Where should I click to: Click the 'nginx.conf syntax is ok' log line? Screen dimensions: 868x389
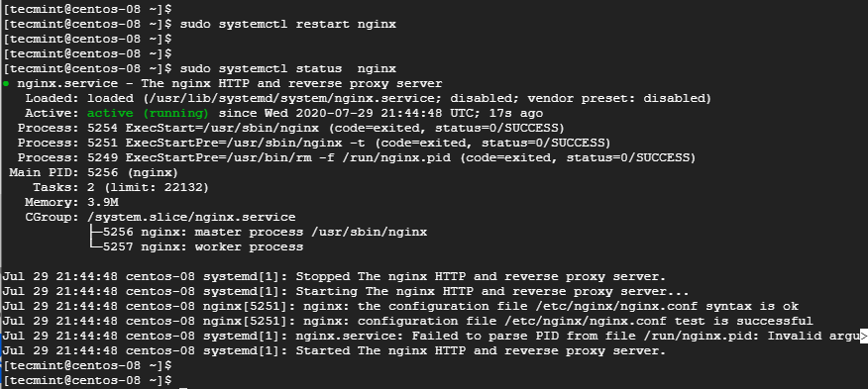pos(400,306)
